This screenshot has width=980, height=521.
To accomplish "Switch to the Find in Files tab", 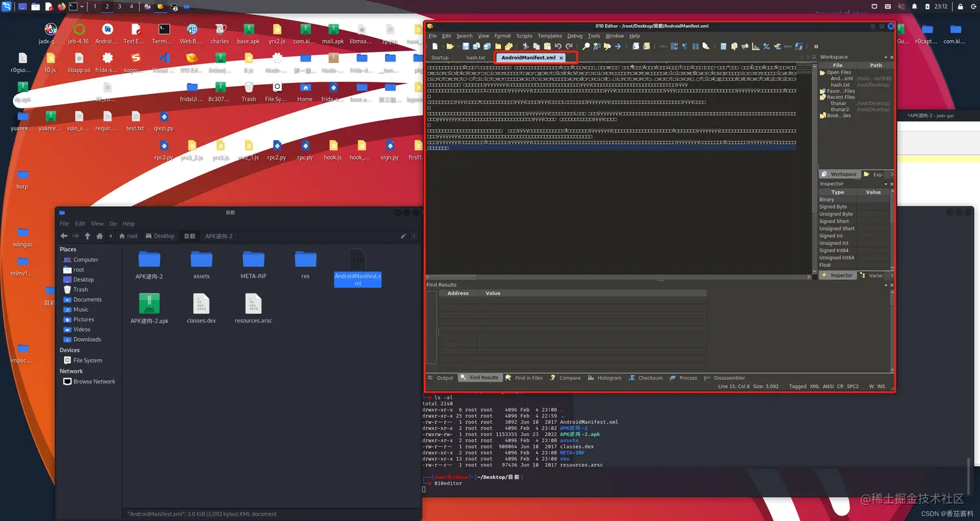I will tap(524, 378).
